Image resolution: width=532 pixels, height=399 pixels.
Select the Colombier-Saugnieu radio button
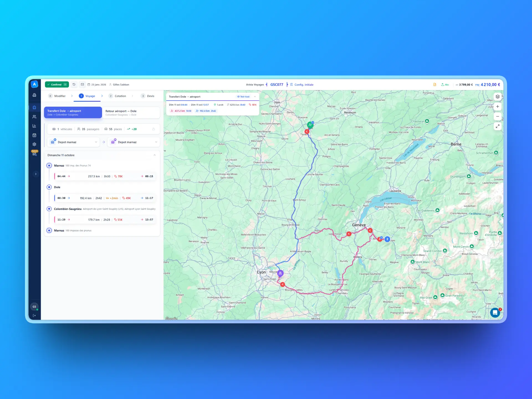pos(49,209)
